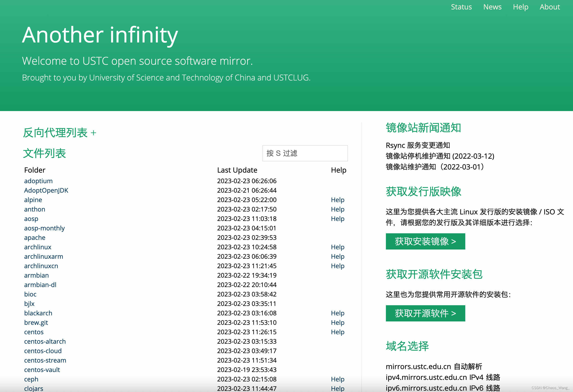573x392 pixels.
Task: Open Rsync 服务变更通知 news item
Action: pyautogui.click(x=418, y=145)
